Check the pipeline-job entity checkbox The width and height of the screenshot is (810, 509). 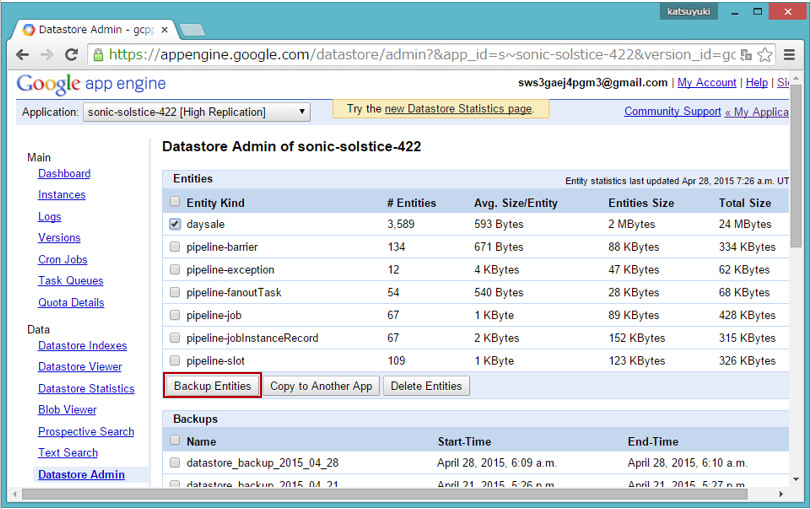click(x=175, y=315)
